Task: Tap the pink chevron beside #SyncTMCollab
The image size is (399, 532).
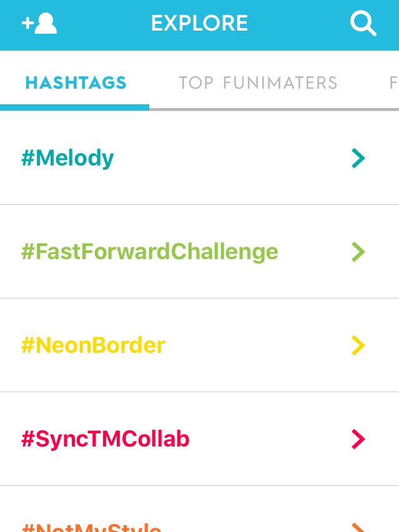Action: 358,439
